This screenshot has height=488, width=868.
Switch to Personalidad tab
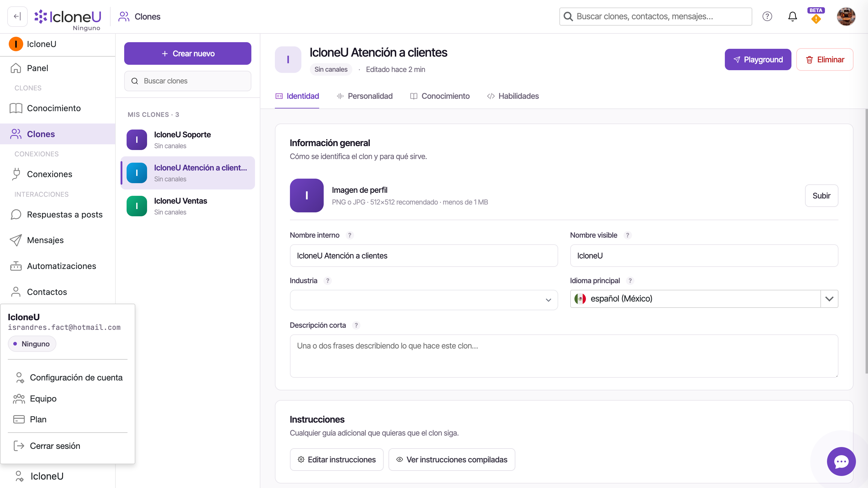[x=365, y=96]
